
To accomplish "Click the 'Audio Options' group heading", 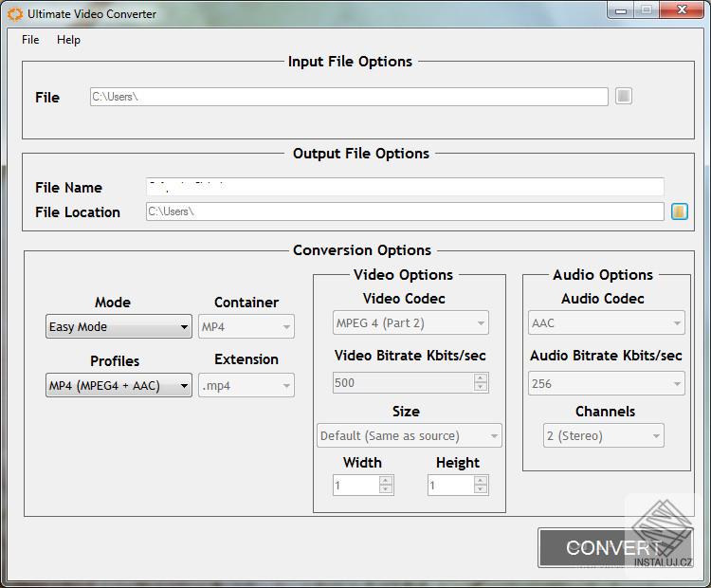I will click(x=603, y=274).
